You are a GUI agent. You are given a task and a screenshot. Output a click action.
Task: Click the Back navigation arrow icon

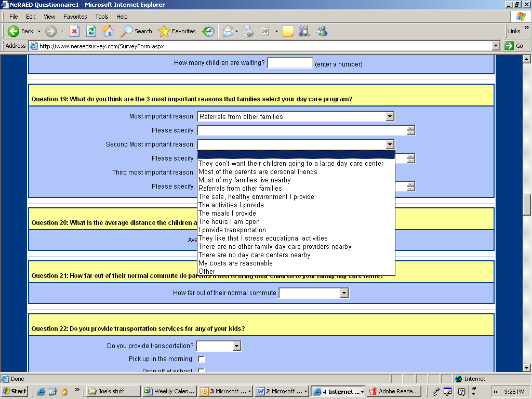coord(14,31)
